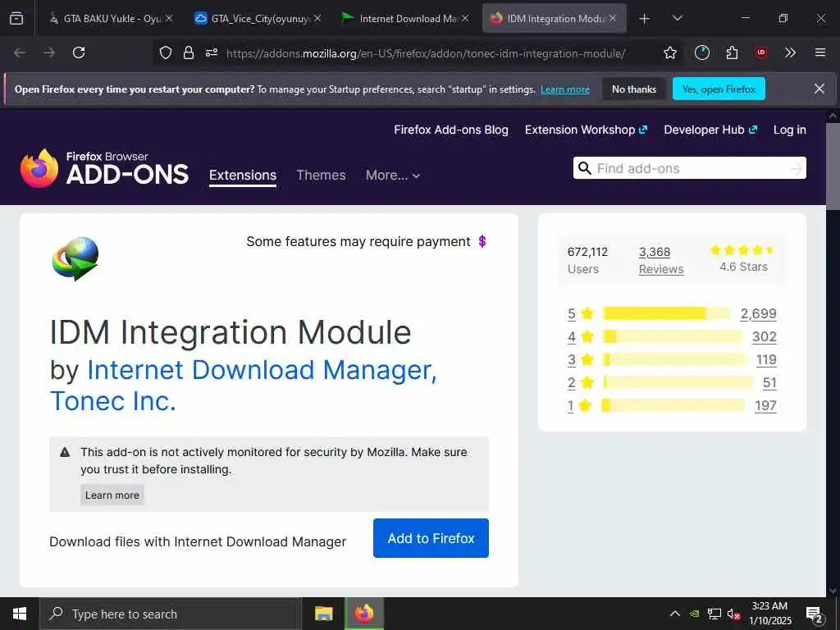Click the Firefox Add-ons logo
The height and width of the screenshot is (630, 840).
click(104, 168)
